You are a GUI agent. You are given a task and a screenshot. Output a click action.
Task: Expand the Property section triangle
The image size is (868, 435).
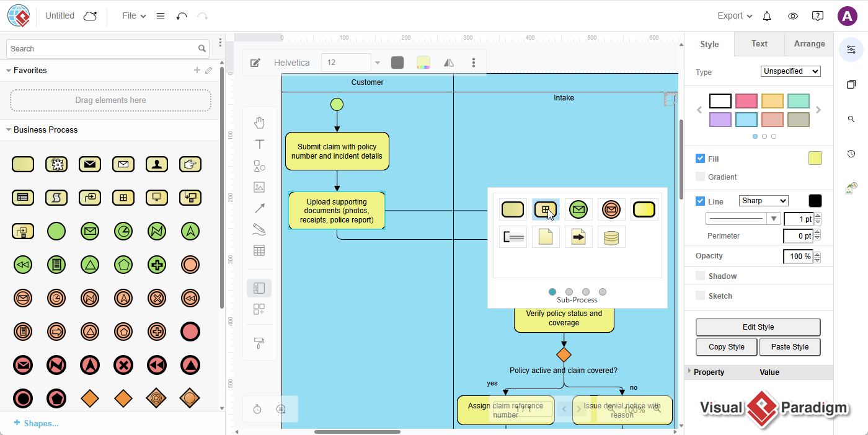[x=689, y=372]
